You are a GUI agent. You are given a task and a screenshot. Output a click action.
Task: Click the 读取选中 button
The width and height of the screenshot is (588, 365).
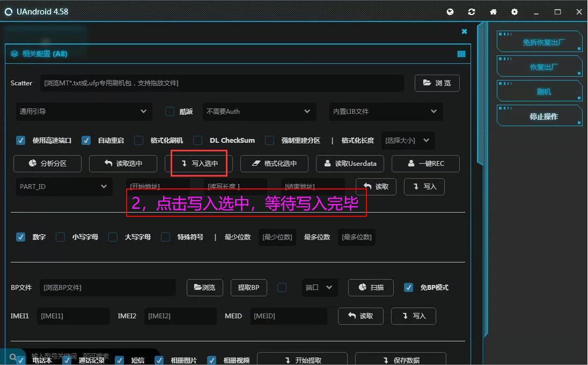pyautogui.click(x=123, y=164)
